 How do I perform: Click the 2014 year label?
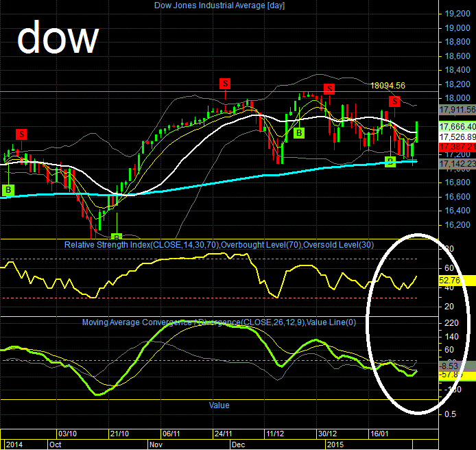[14, 445]
